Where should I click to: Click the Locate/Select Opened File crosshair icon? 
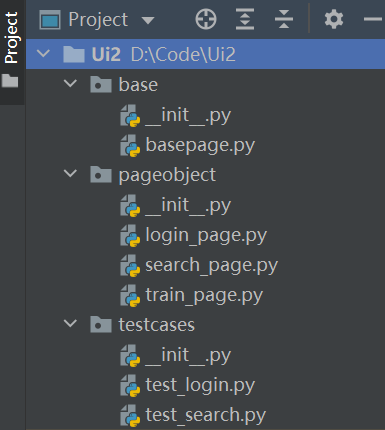[206, 19]
